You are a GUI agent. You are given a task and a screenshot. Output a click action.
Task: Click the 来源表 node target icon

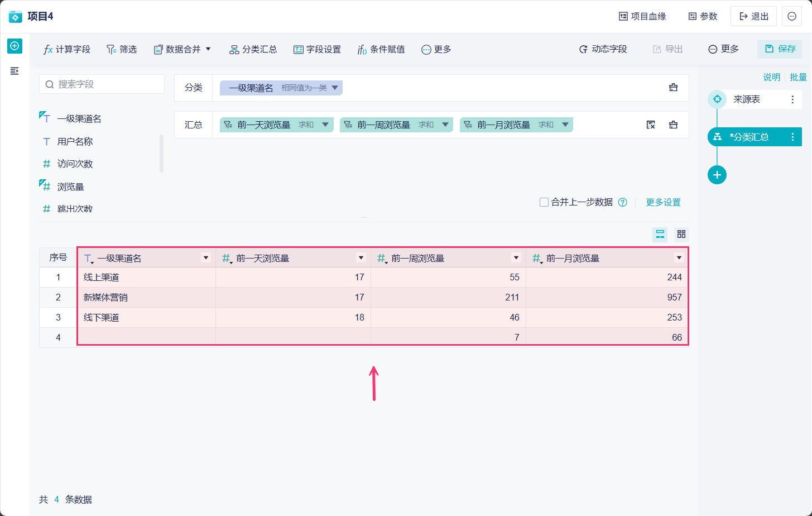pos(718,99)
